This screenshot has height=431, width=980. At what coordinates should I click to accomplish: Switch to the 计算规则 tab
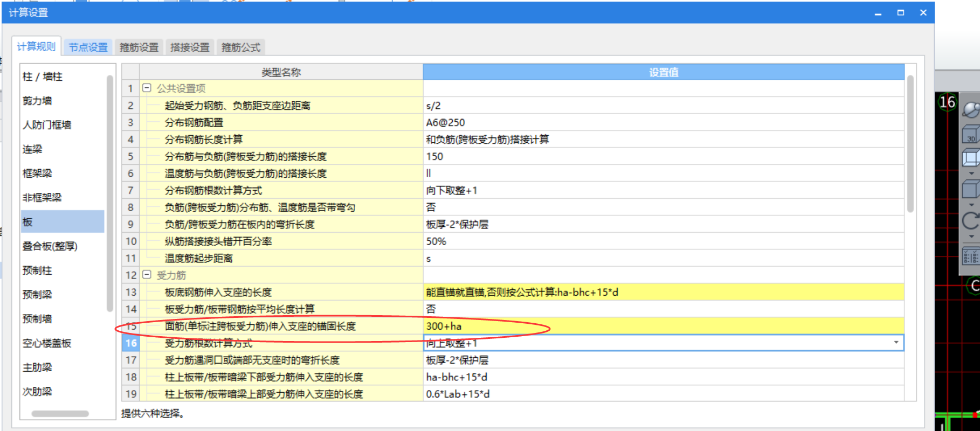coord(36,46)
